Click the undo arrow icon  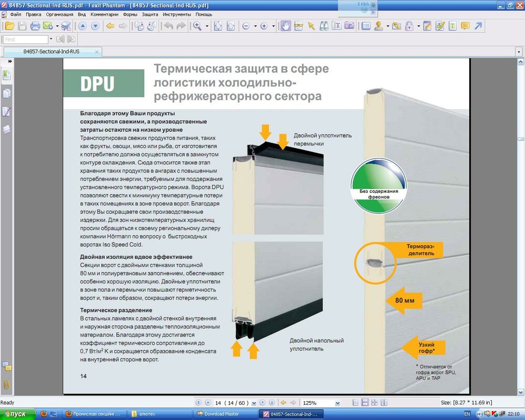(x=169, y=26)
